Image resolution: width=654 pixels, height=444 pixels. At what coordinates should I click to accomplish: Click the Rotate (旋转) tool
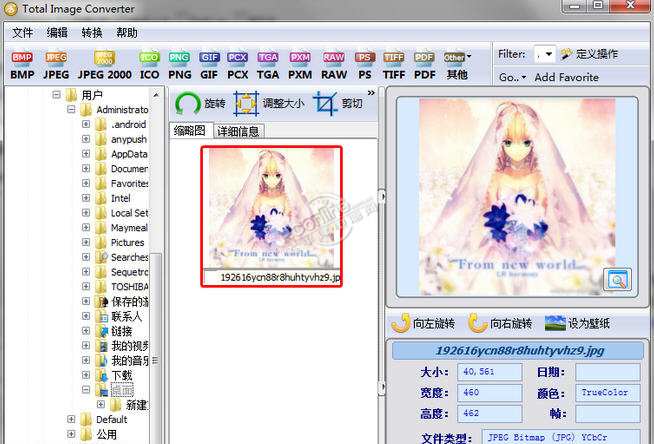[x=200, y=103]
